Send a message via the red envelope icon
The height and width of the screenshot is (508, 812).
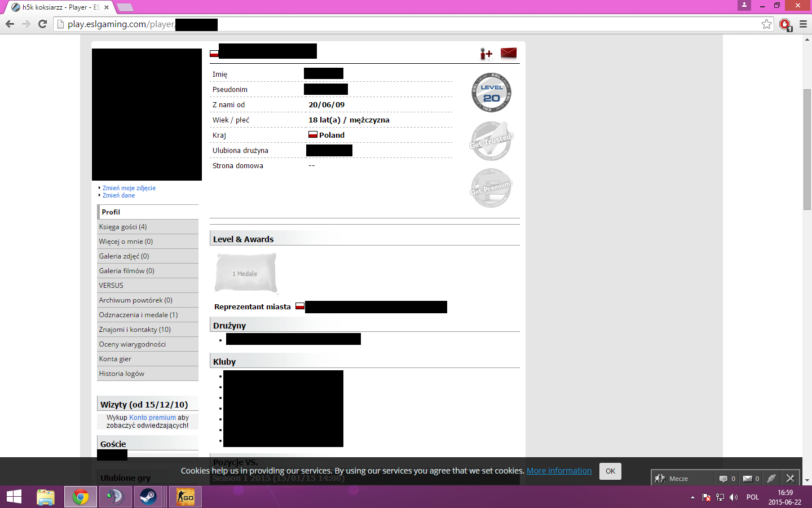pyautogui.click(x=509, y=53)
